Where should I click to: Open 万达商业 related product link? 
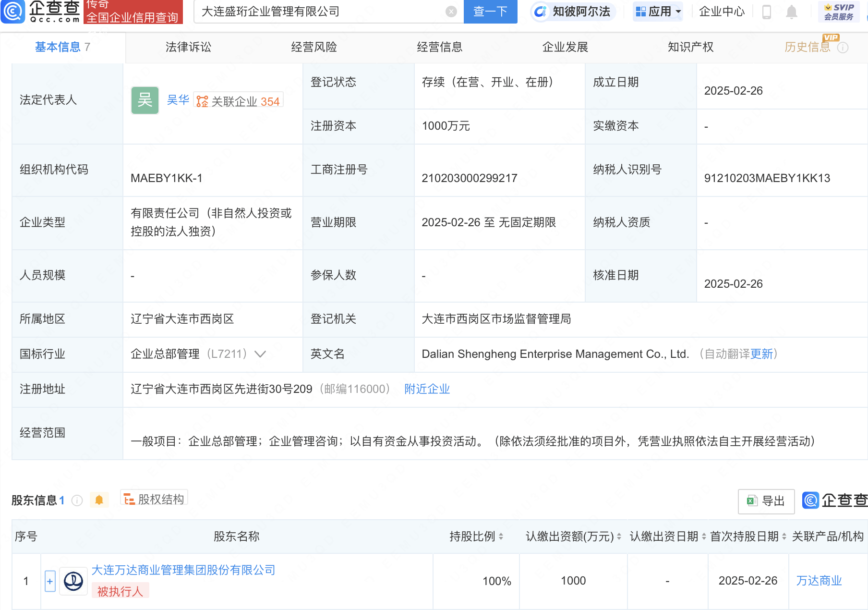[x=819, y=581]
